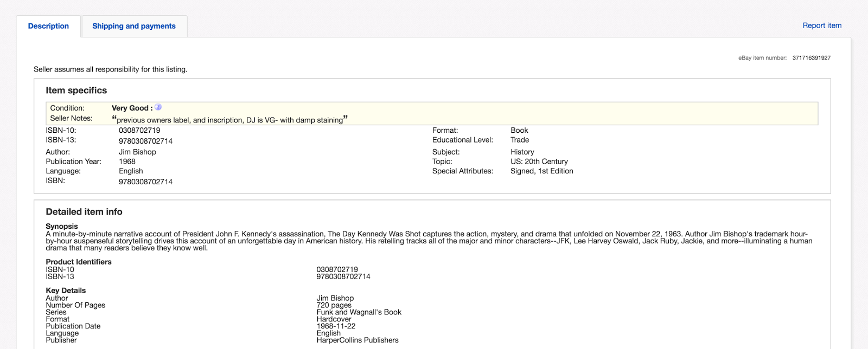Screen dimensions: 868x349
Task: Select ISBN-10 value in Item specifics
Action: (139, 131)
